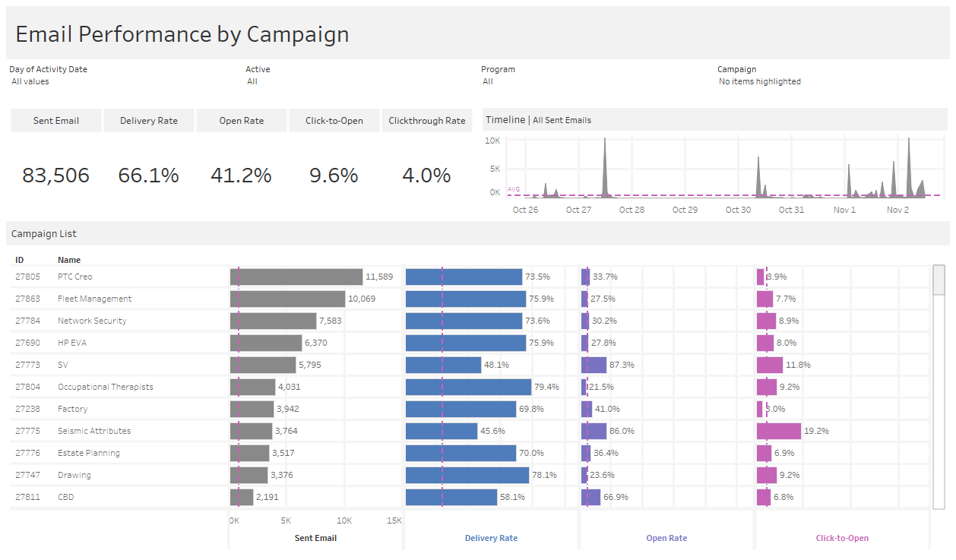Image resolution: width=956 pixels, height=560 pixels.
Task: Click the blue Delivery Rate bar for SV
Action: pos(443,365)
